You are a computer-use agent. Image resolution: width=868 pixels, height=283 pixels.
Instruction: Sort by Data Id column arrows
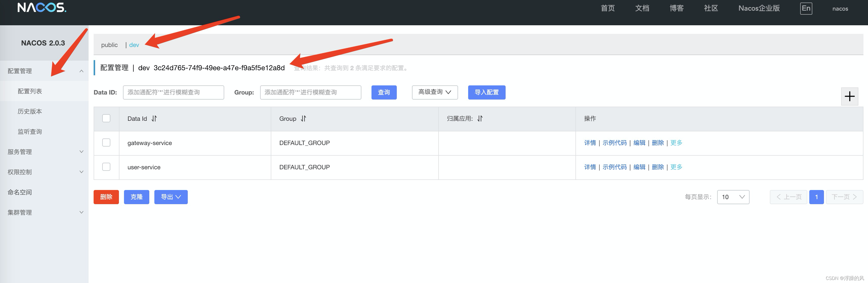154,119
